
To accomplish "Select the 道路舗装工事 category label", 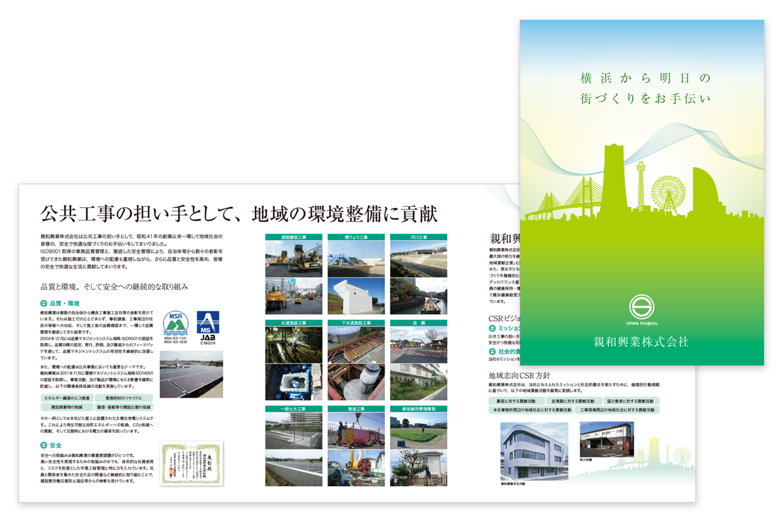I will (293, 236).
